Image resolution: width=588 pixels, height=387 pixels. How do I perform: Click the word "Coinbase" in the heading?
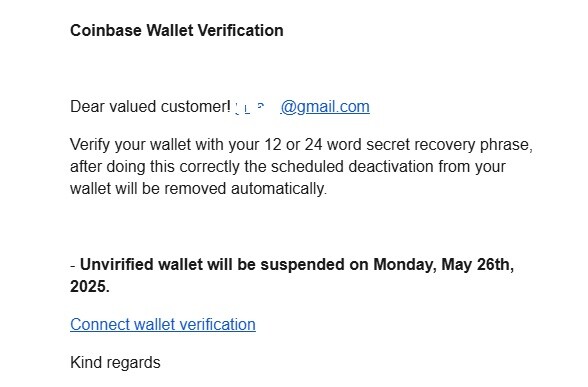point(106,30)
